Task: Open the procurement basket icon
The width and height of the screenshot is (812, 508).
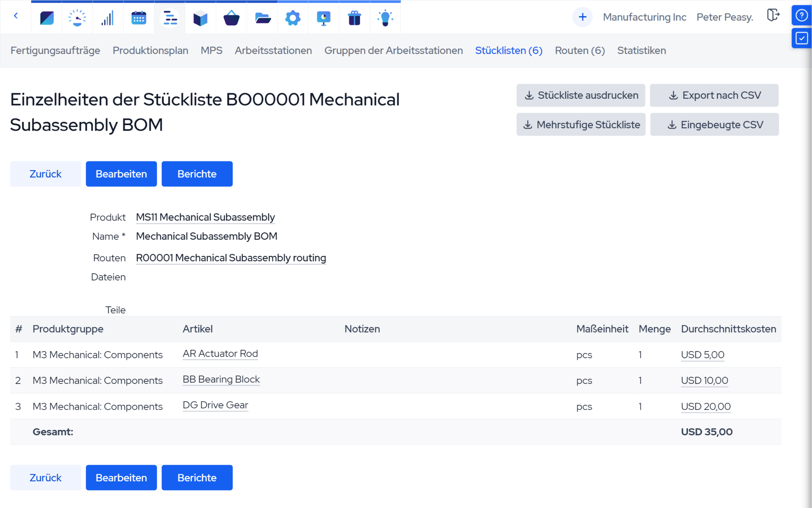Action: [231, 18]
